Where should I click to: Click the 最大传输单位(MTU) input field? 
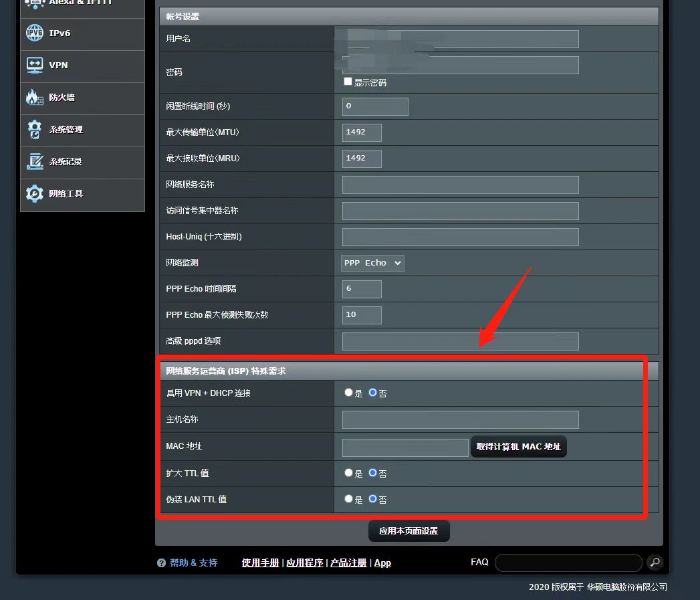coord(362,132)
